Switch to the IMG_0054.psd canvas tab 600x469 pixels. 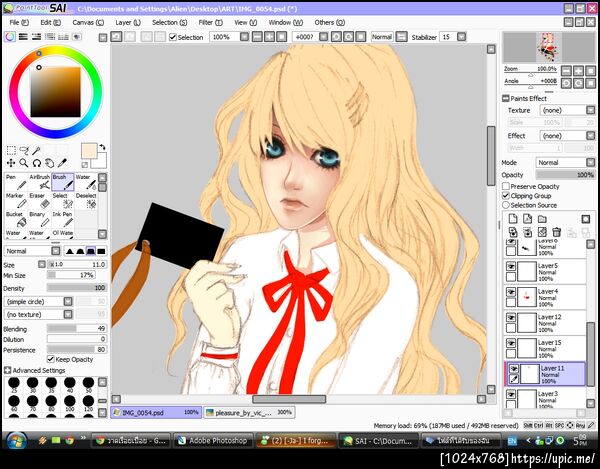click(x=156, y=413)
